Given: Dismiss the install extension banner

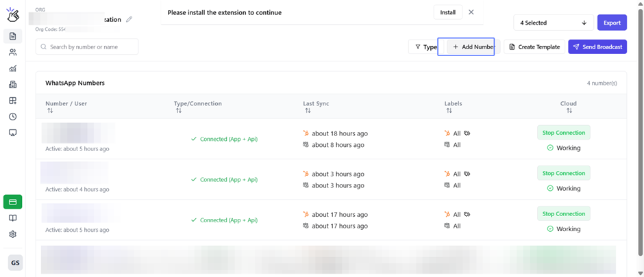Looking at the screenshot, I should (x=471, y=12).
